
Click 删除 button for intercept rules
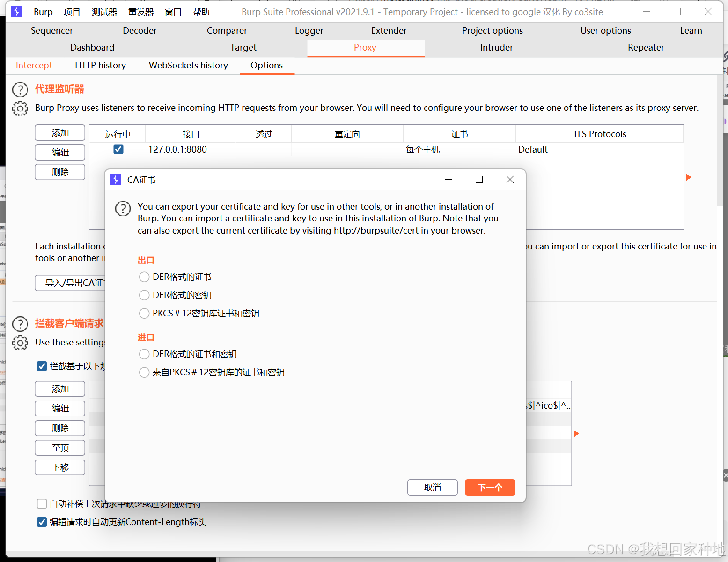(60, 428)
